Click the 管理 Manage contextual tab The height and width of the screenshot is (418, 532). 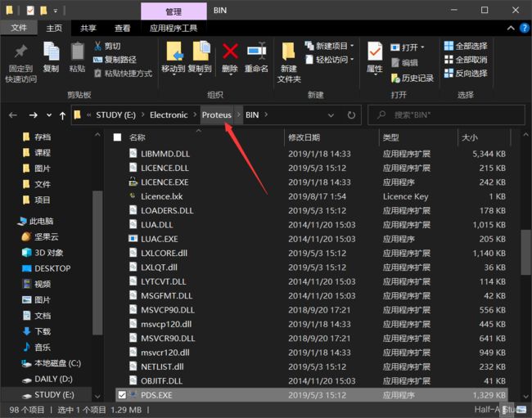point(174,11)
